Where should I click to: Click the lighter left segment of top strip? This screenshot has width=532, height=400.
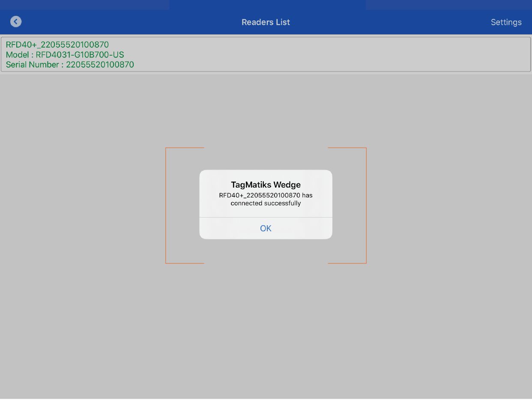pos(84,4)
